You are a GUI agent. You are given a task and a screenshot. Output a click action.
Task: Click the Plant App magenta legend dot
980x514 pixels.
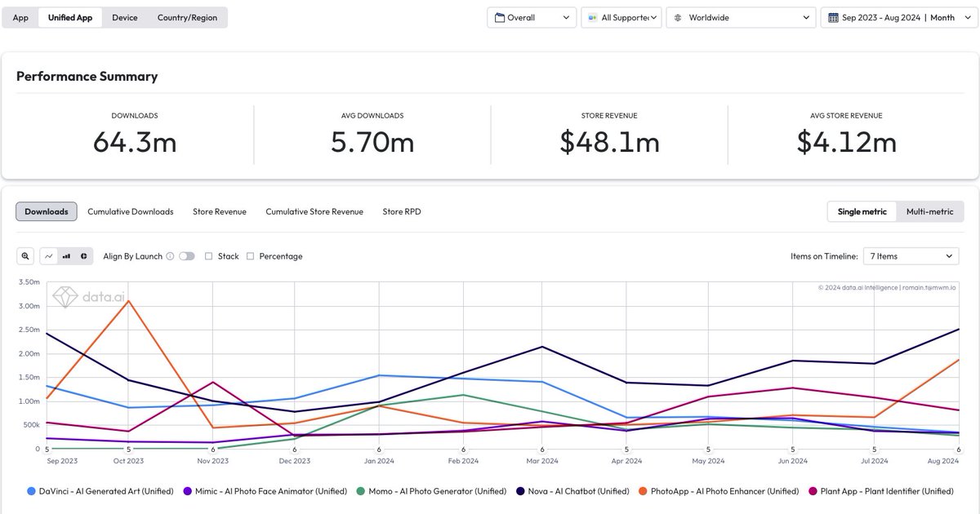click(813, 491)
